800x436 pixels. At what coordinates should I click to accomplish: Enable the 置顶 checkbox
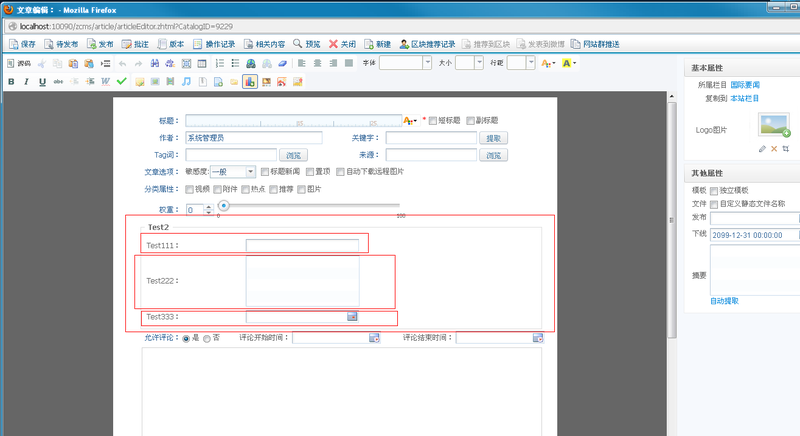click(308, 171)
